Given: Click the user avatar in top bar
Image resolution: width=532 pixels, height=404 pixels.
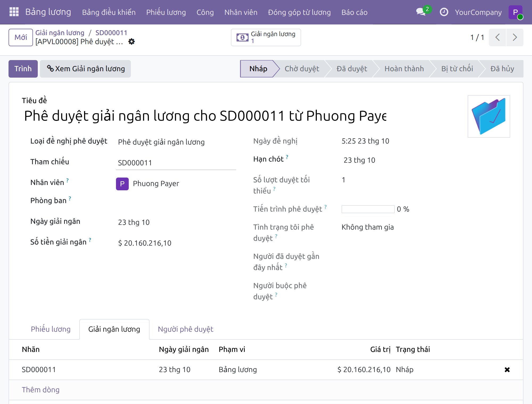Looking at the screenshot, I should pyautogui.click(x=516, y=12).
